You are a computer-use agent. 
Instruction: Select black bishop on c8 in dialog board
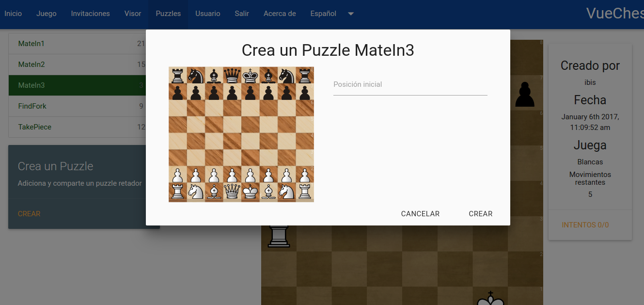coord(214,75)
